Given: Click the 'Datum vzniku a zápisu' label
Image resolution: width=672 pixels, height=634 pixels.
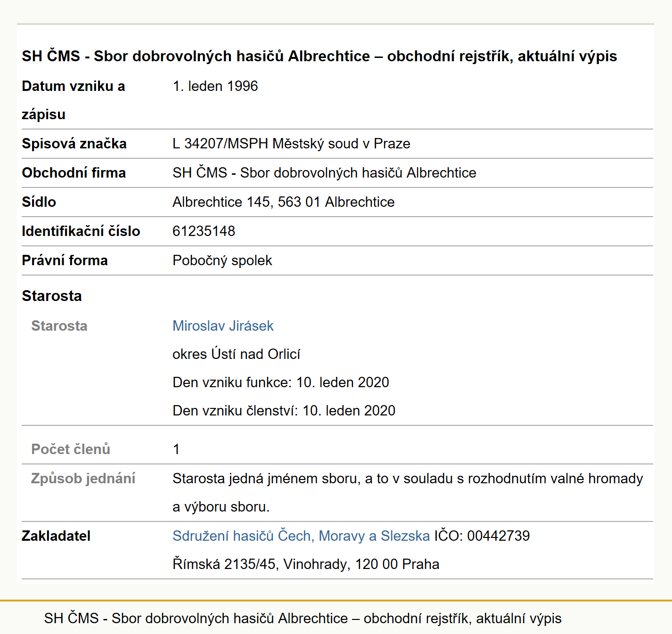Looking at the screenshot, I should [x=73, y=100].
